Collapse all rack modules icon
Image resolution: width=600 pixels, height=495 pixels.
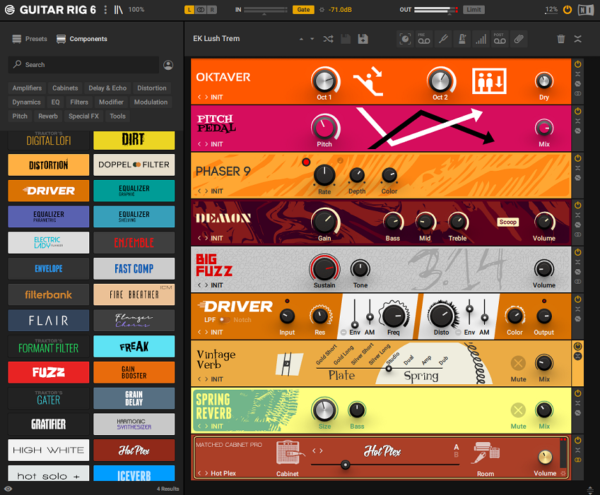578,39
